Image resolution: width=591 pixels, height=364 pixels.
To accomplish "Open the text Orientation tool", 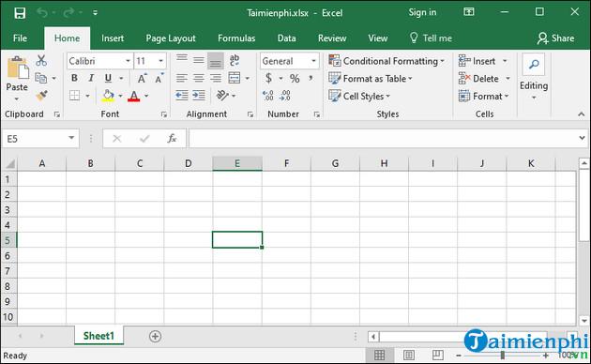I will click(x=222, y=96).
